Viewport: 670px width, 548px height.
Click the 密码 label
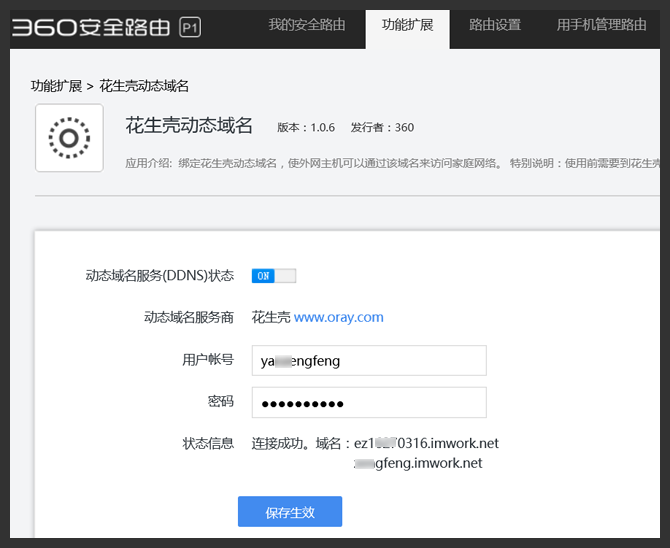(x=221, y=401)
